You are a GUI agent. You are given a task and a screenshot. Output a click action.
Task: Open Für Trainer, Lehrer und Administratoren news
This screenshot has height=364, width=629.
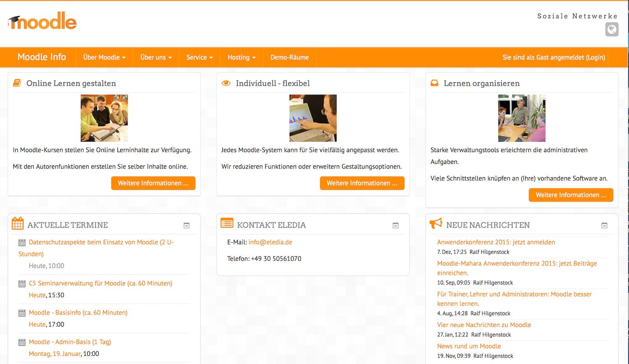click(x=514, y=299)
